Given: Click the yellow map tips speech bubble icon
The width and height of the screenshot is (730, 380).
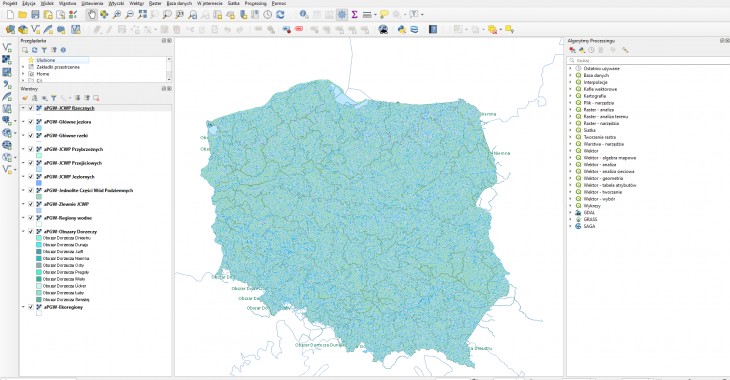Looking at the screenshot, I should (384, 15).
